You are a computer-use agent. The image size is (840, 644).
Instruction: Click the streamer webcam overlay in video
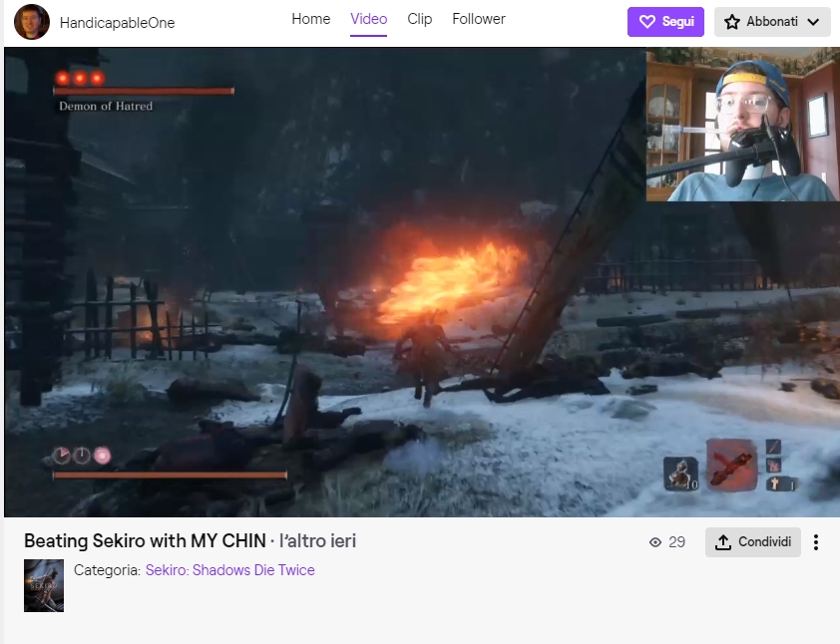coord(741,125)
